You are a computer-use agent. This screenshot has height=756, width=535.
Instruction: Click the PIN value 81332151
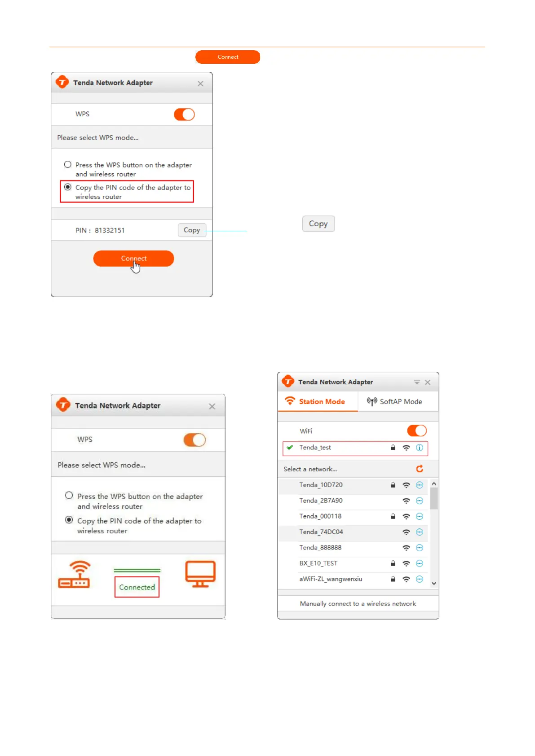[x=110, y=230]
